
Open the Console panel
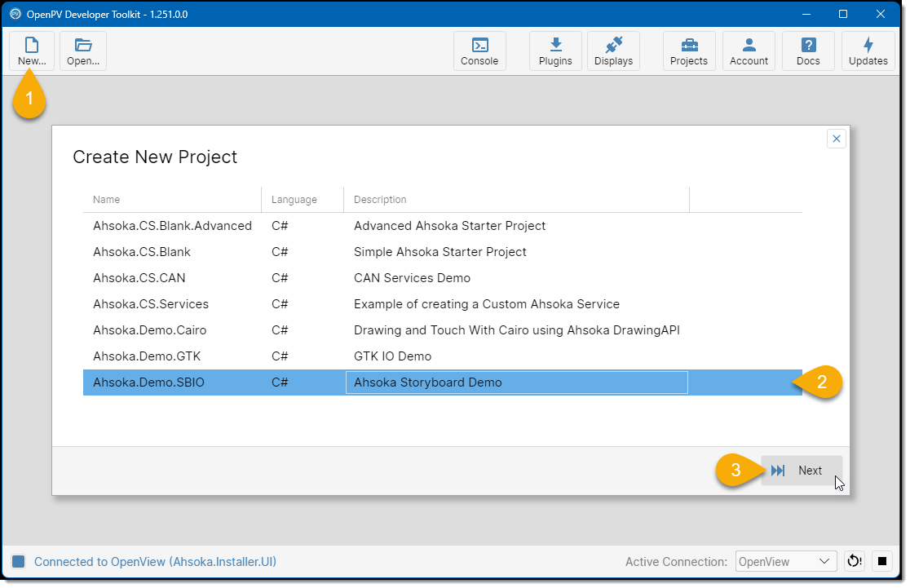tap(479, 51)
